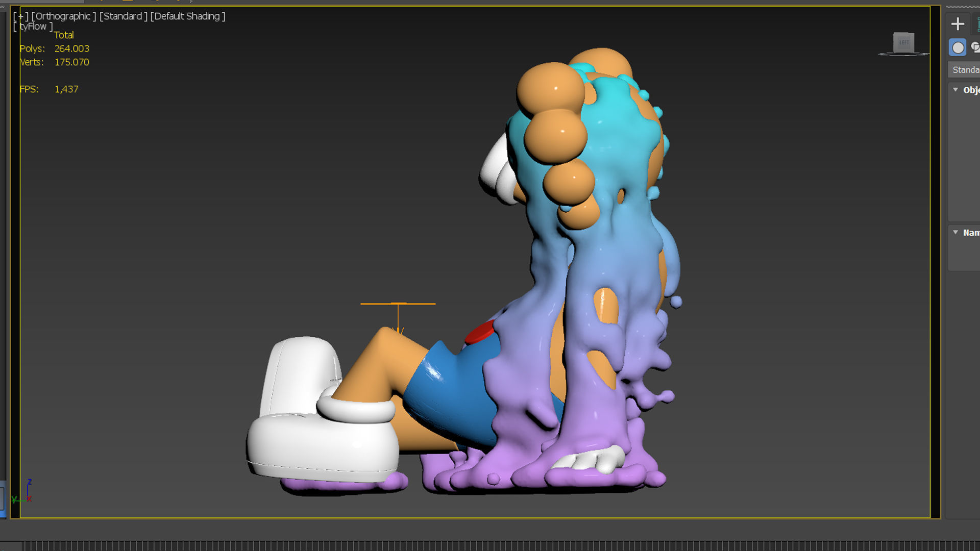980x551 pixels.
Task: Click the Verts count value 175.070
Action: [x=72, y=62]
